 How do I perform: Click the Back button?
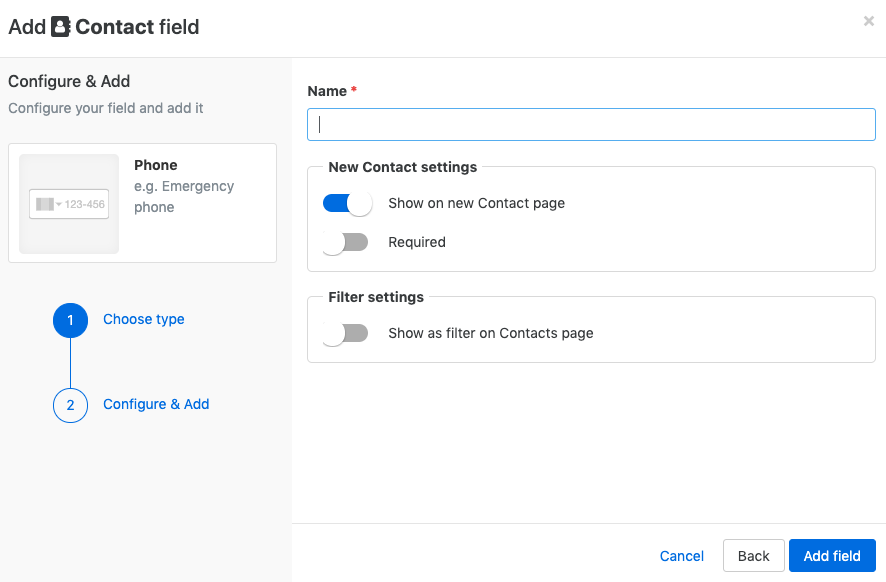click(753, 556)
